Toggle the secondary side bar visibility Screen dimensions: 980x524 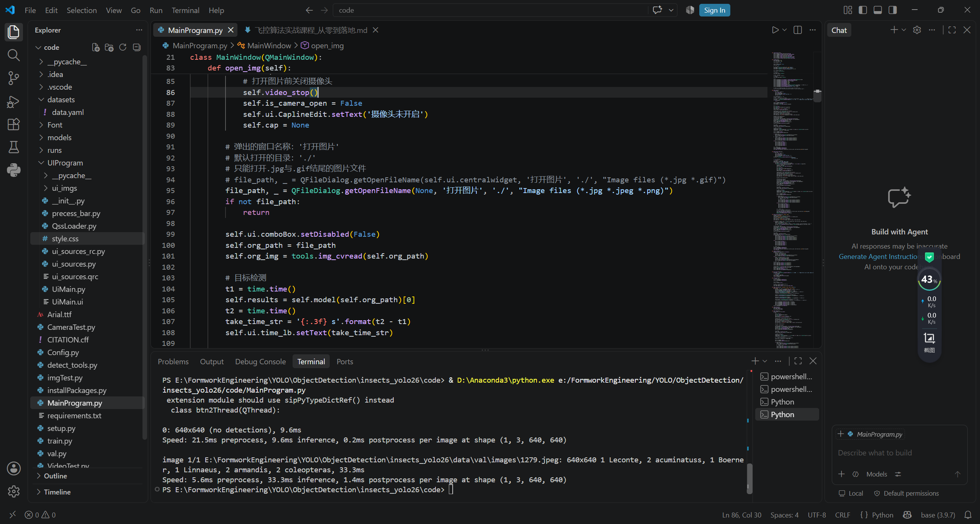[x=893, y=10]
